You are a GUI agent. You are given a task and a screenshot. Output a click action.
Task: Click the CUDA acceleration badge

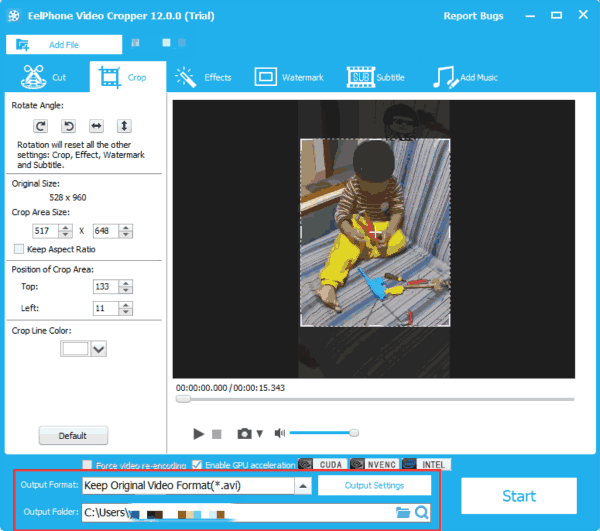(x=323, y=464)
